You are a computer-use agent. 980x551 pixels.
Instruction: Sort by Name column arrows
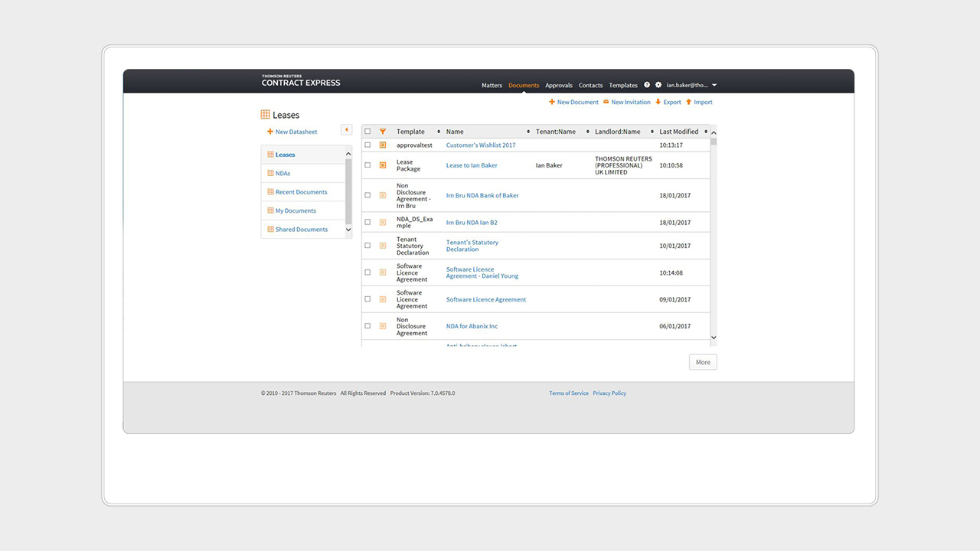click(528, 132)
